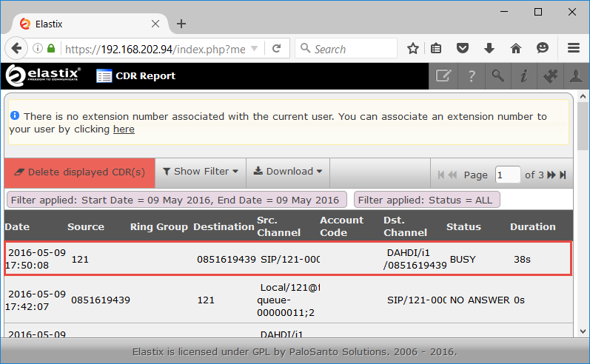Select the 'Status = ALL' filter label
The width and height of the screenshot is (590, 364).
point(426,200)
